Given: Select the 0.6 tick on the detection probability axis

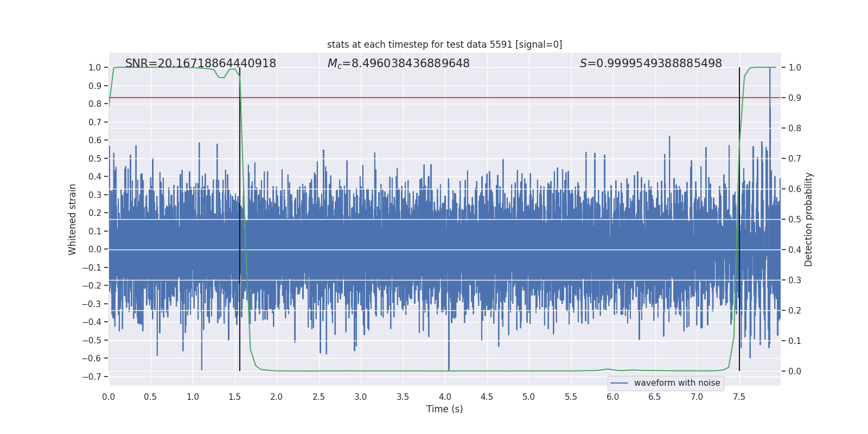Looking at the screenshot, I should (795, 189).
